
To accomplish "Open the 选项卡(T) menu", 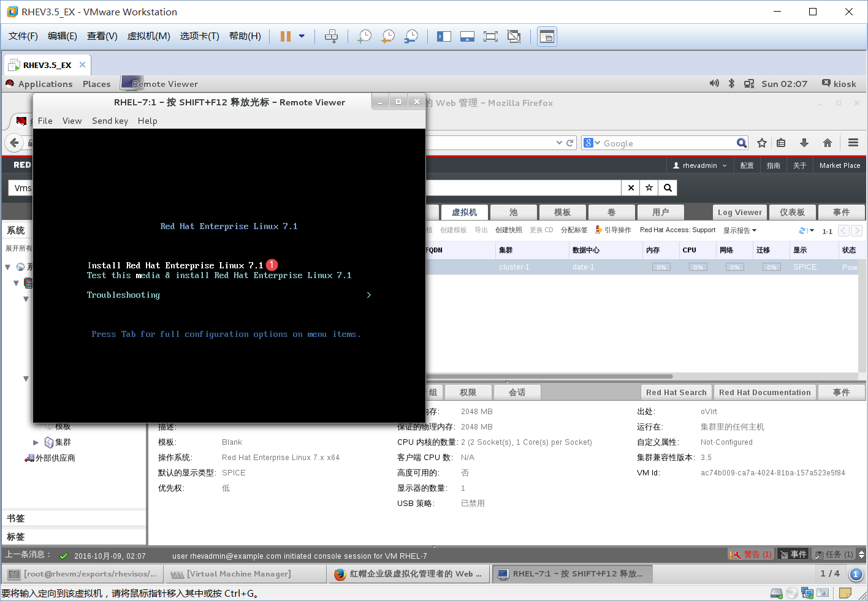I will click(x=199, y=36).
